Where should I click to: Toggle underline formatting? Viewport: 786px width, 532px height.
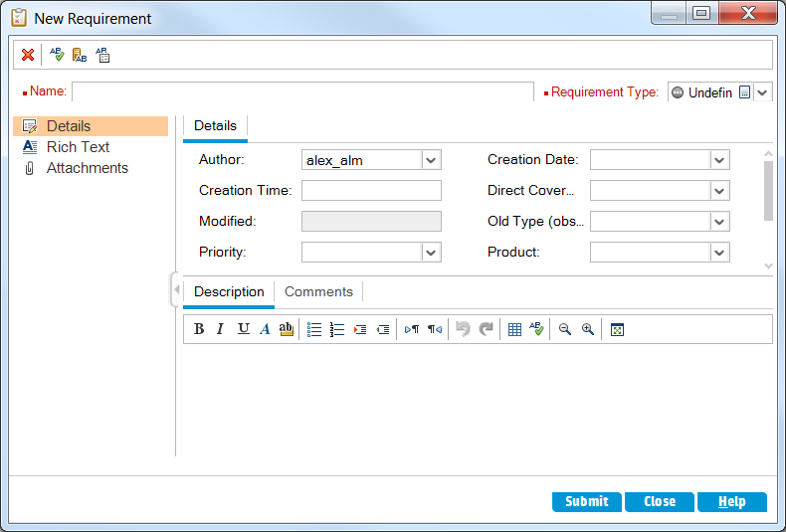point(243,330)
